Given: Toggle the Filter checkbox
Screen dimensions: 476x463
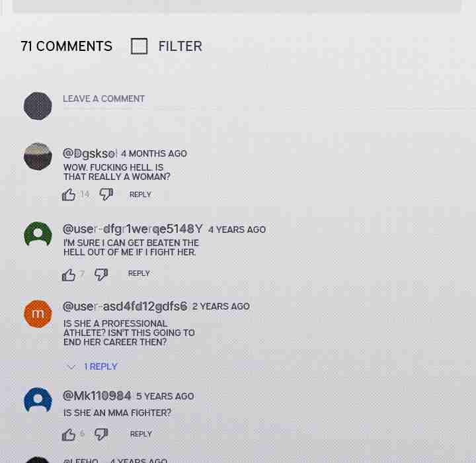Looking at the screenshot, I should (x=139, y=46).
